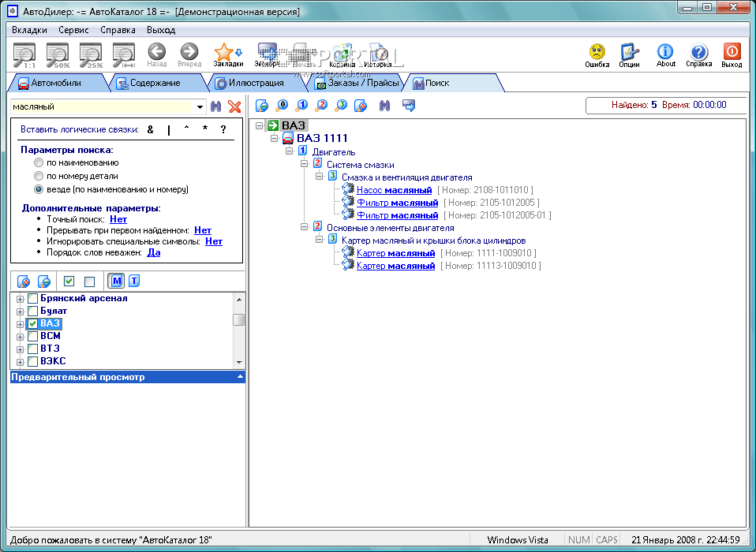Collapse ВАЗ 1111 node
Image resolution: width=756 pixels, height=552 pixels.
(275, 139)
